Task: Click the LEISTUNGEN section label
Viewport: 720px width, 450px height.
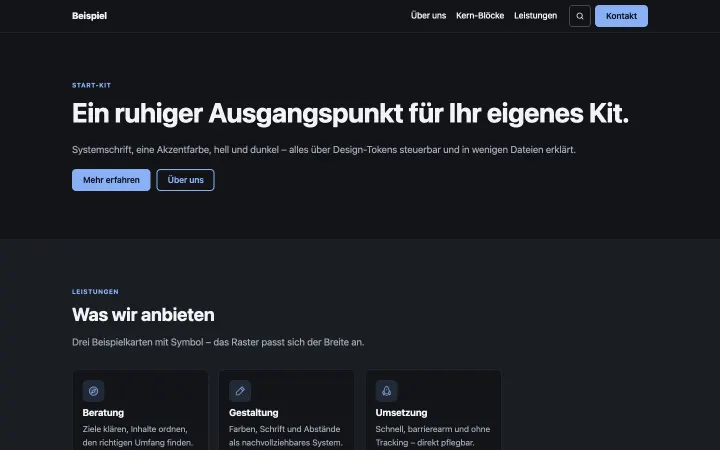Action: (x=95, y=292)
